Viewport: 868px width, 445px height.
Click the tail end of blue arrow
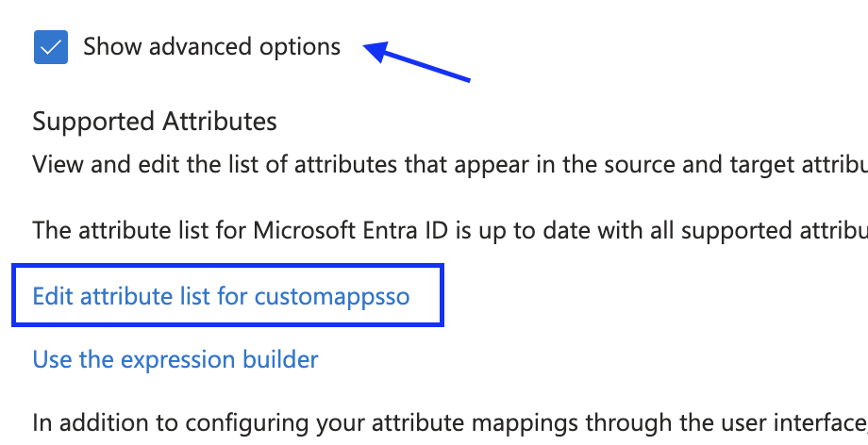pyautogui.click(x=467, y=79)
